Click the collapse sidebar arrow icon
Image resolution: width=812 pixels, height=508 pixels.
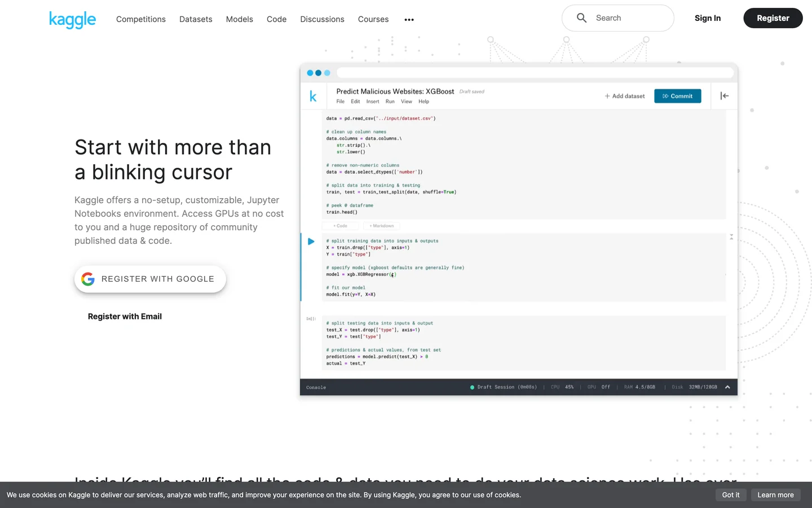click(725, 96)
